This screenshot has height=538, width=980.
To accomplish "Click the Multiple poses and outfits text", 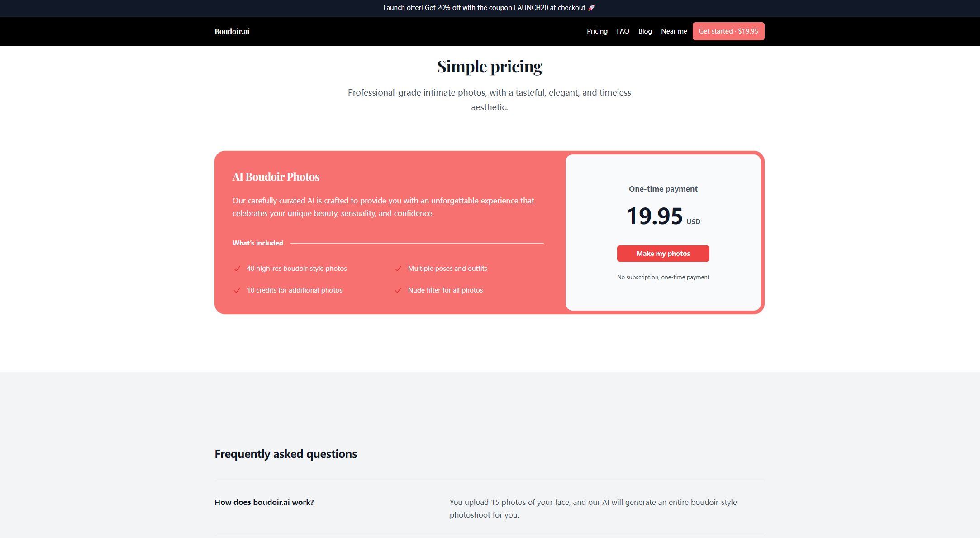I will 447,269.
